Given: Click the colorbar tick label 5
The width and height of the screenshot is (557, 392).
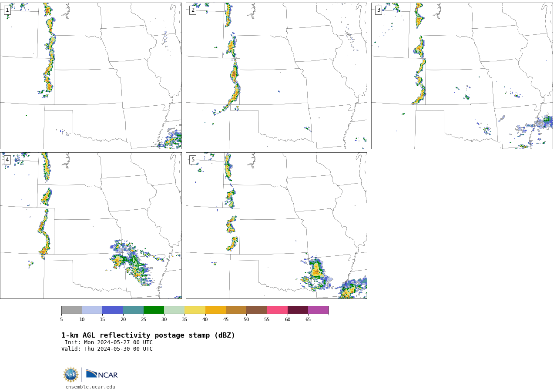Looking at the screenshot, I should 61,320.
